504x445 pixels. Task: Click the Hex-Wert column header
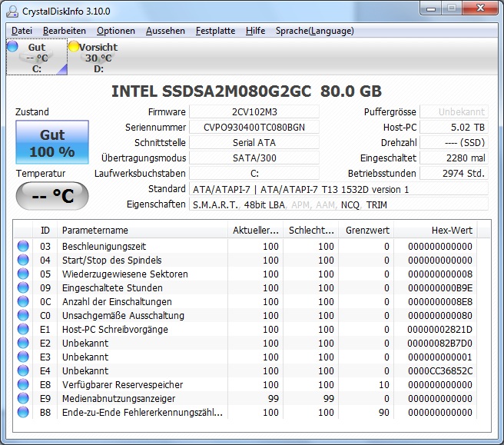(436, 231)
